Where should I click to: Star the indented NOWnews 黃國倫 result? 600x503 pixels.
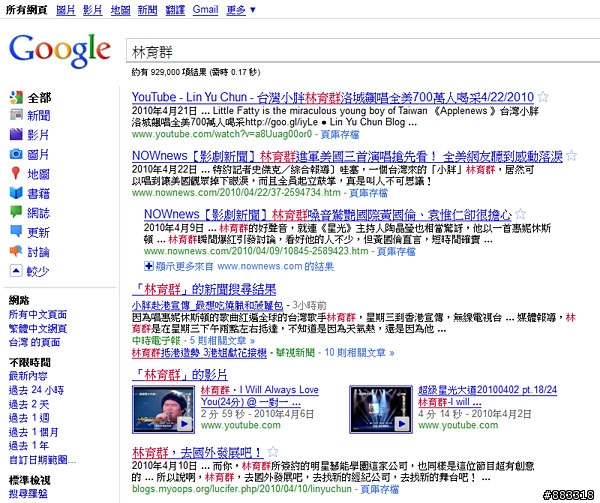[x=520, y=214]
